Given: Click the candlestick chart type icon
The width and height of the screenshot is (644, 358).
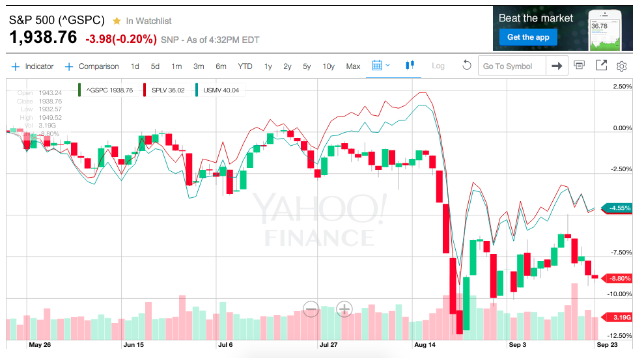Looking at the screenshot, I should click(x=410, y=65).
